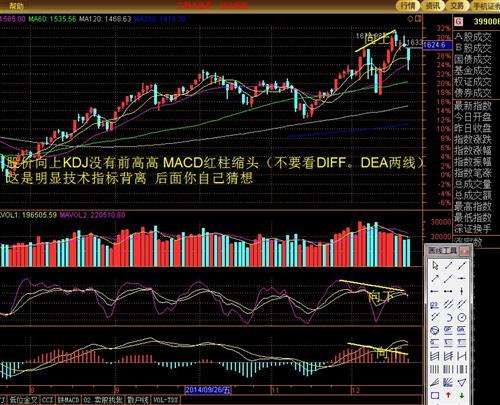Open the 帮助 menu
This screenshot has height=405, width=500.
point(16,6)
